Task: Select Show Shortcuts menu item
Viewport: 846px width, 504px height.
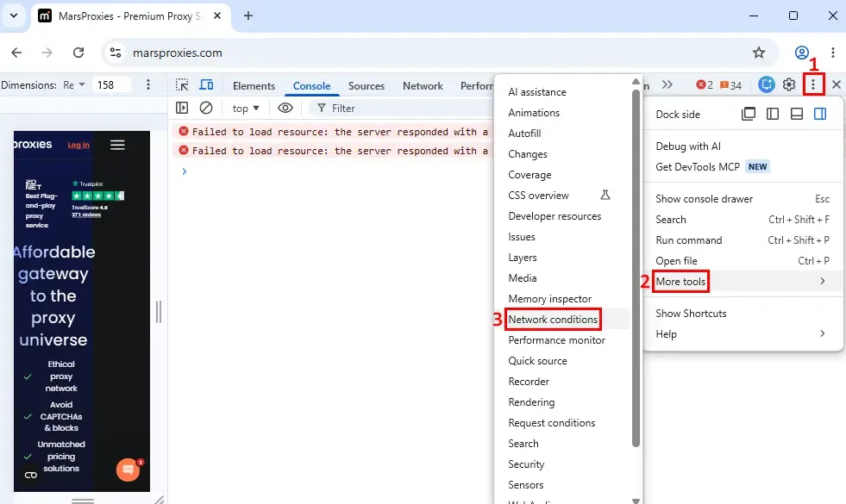Action: (x=743, y=314)
